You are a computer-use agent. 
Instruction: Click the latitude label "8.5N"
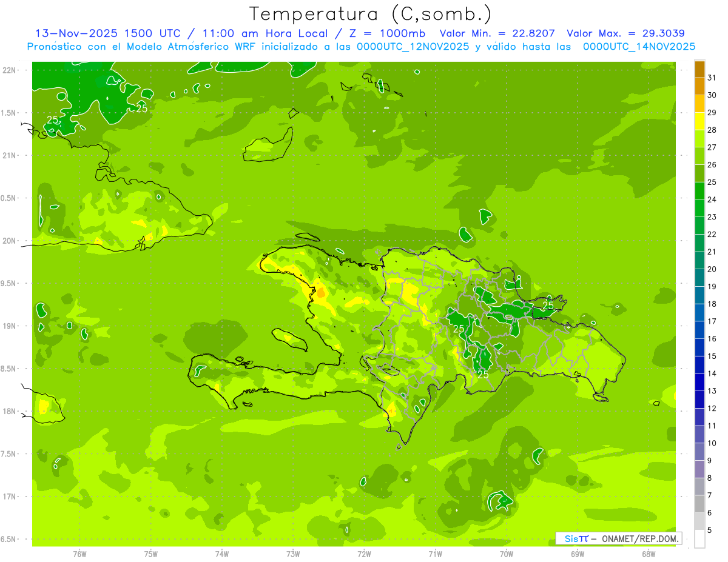click(x=8, y=369)
